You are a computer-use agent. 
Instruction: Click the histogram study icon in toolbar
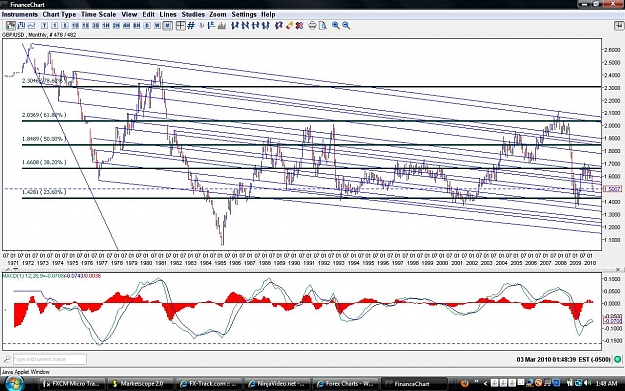221,26
